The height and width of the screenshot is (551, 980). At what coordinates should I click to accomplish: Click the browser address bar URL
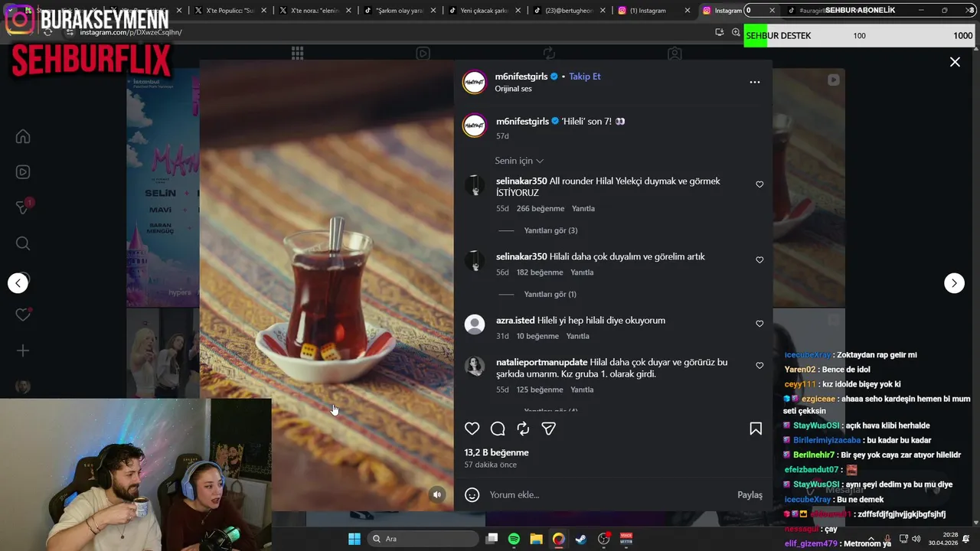(130, 32)
